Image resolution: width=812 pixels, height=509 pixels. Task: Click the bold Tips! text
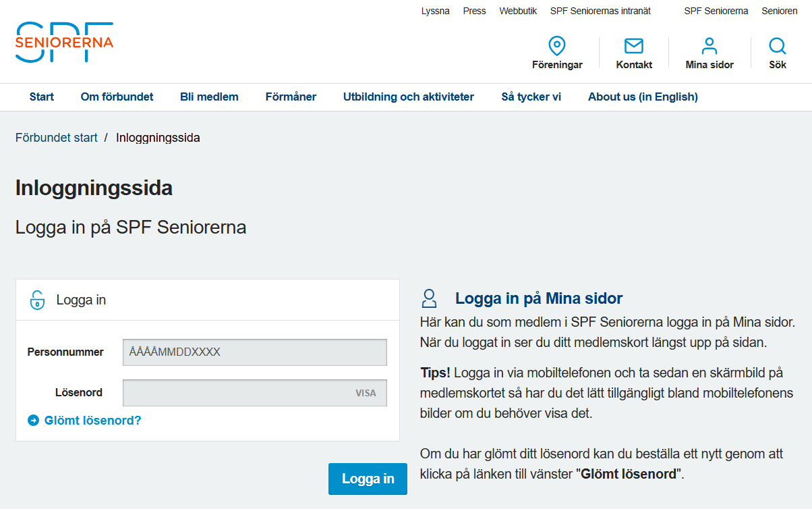pyautogui.click(x=435, y=373)
